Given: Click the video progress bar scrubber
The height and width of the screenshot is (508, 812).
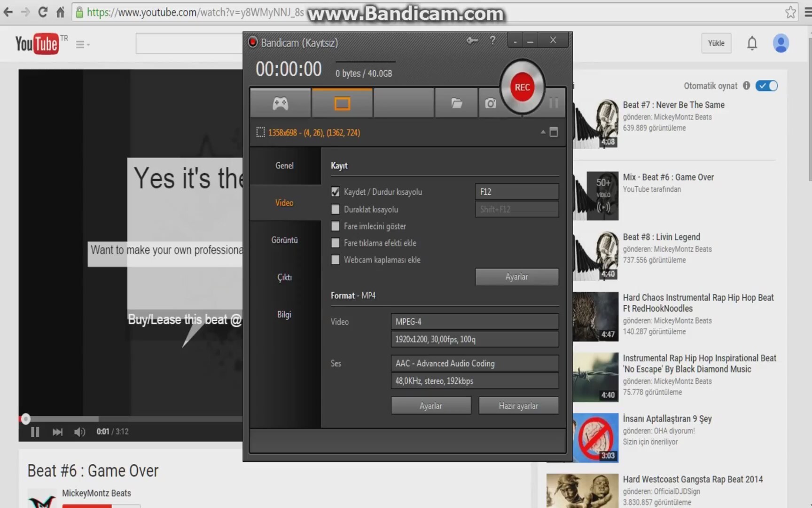Looking at the screenshot, I should 25,419.
